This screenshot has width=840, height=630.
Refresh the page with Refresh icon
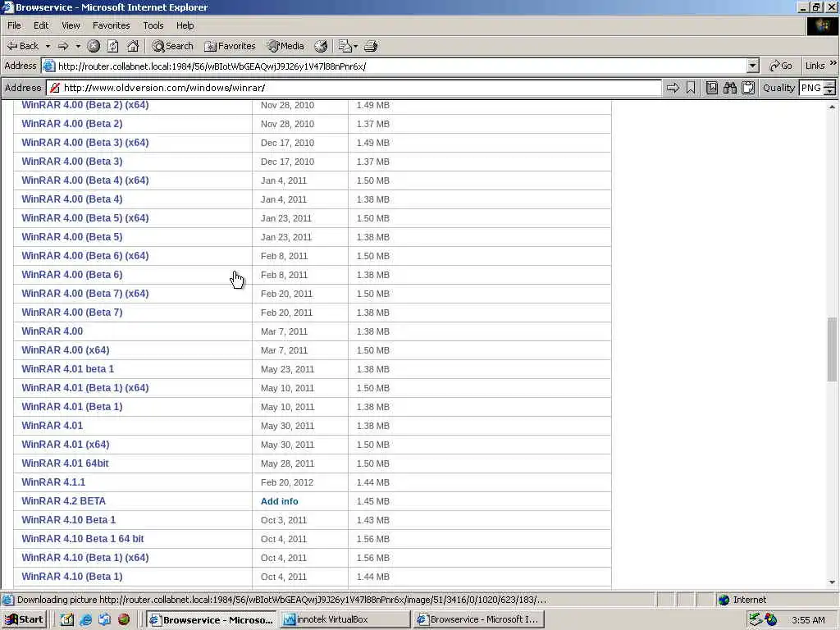[x=113, y=46]
